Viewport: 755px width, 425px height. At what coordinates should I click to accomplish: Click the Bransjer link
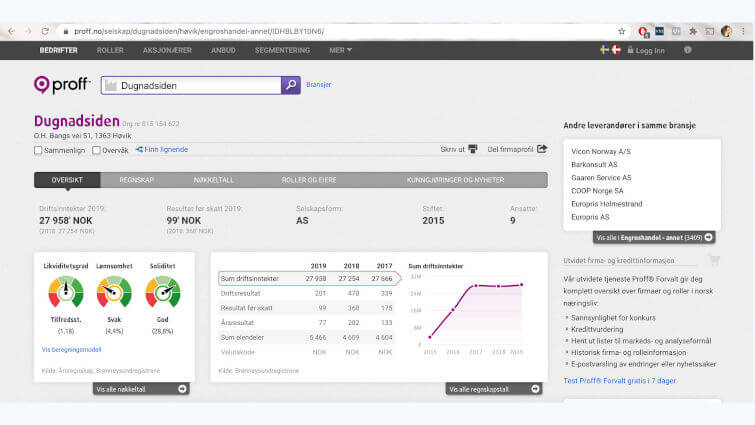pyautogui.click(x=319, y=84)
